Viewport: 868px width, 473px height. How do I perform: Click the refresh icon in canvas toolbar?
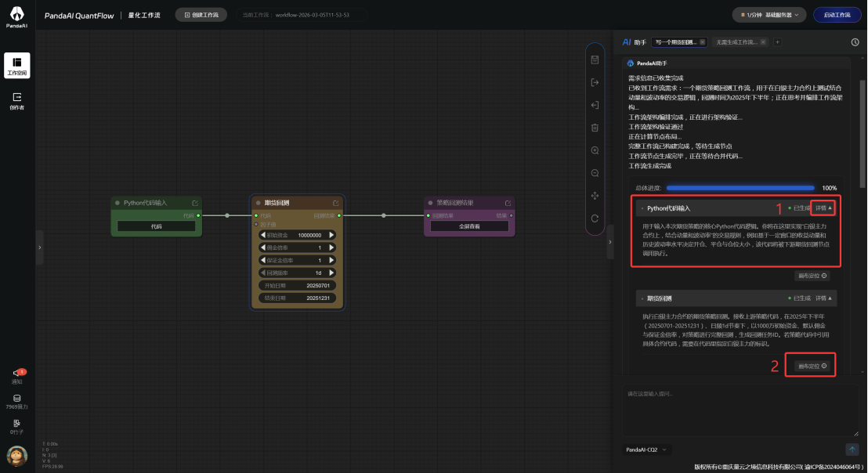point(595,218)
